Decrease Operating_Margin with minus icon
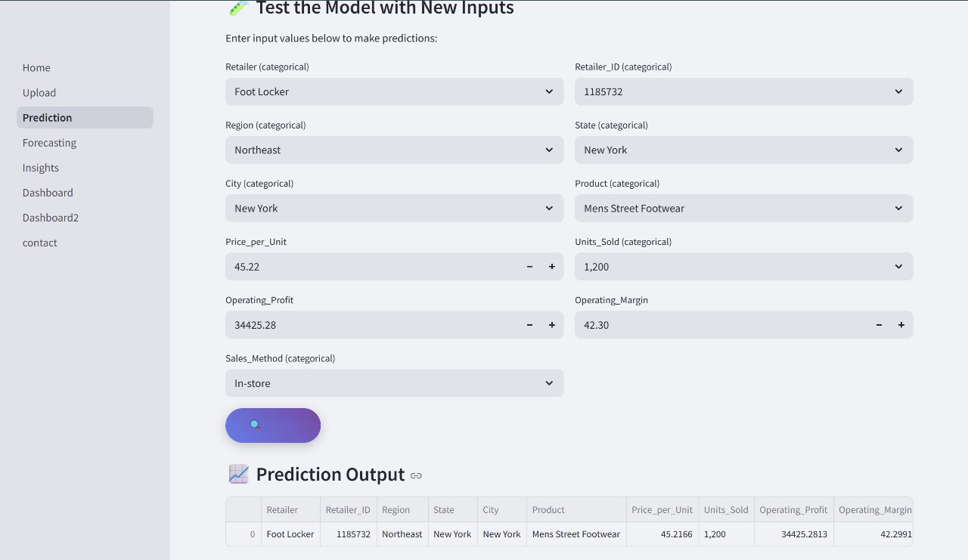968x560 pixels. tap(879, 325)
